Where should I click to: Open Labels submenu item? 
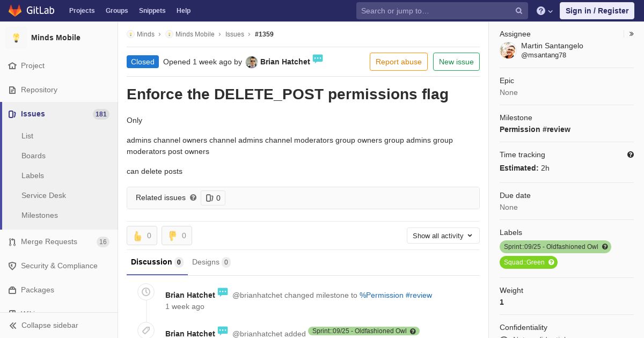33,175
